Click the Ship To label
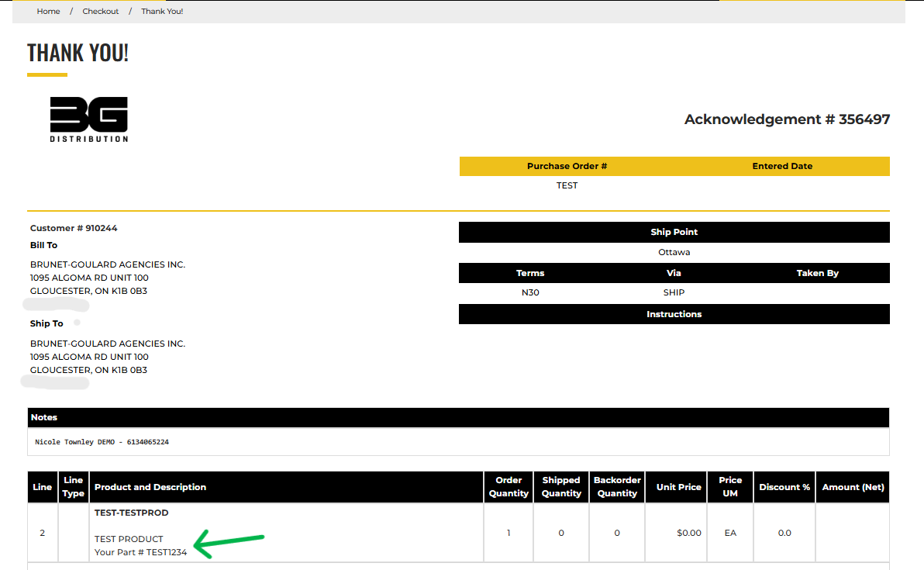The width and height of the screenshot is (924, 570). click(47, 323)
